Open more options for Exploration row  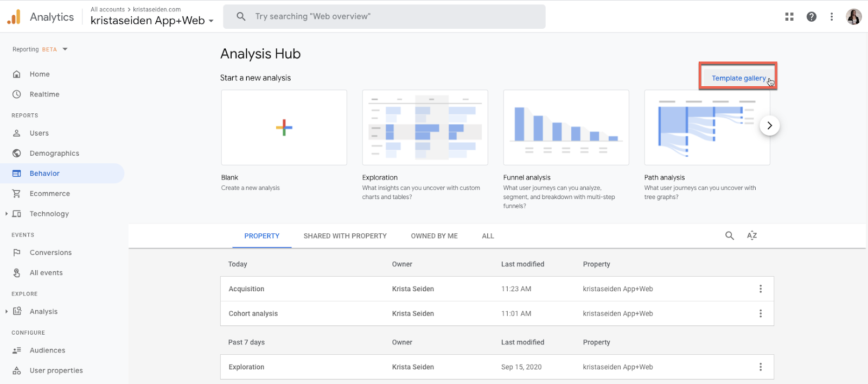(x=761, y=367)
